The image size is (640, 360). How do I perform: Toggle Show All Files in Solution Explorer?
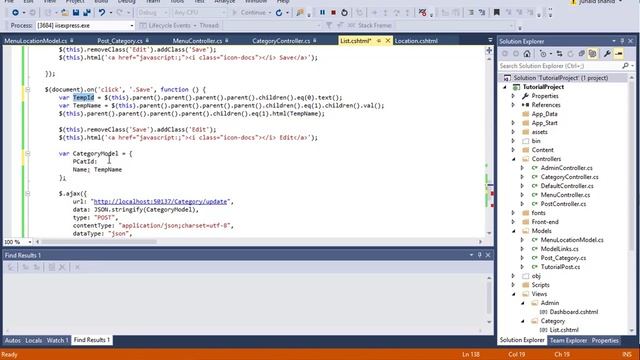tap(592, 54)
